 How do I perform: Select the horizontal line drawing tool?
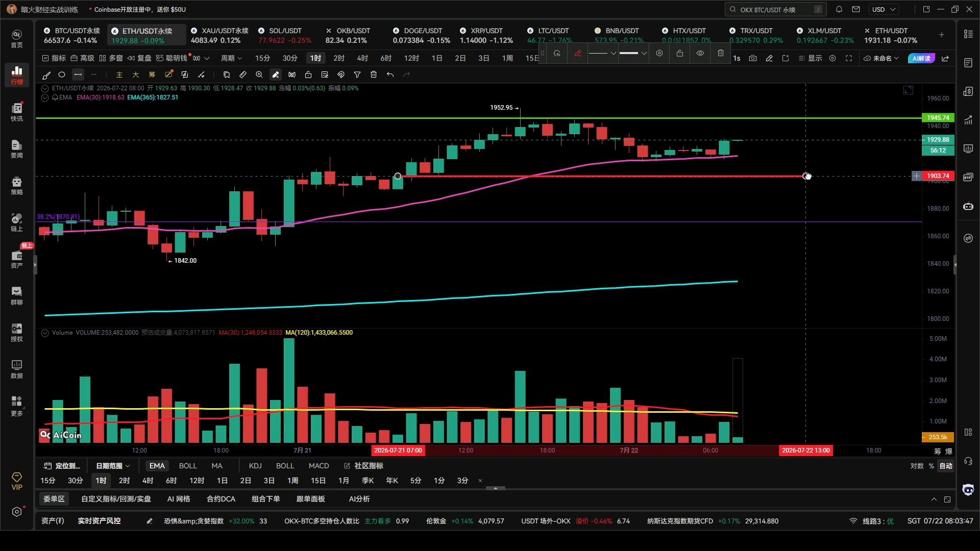tap(78, 75)
